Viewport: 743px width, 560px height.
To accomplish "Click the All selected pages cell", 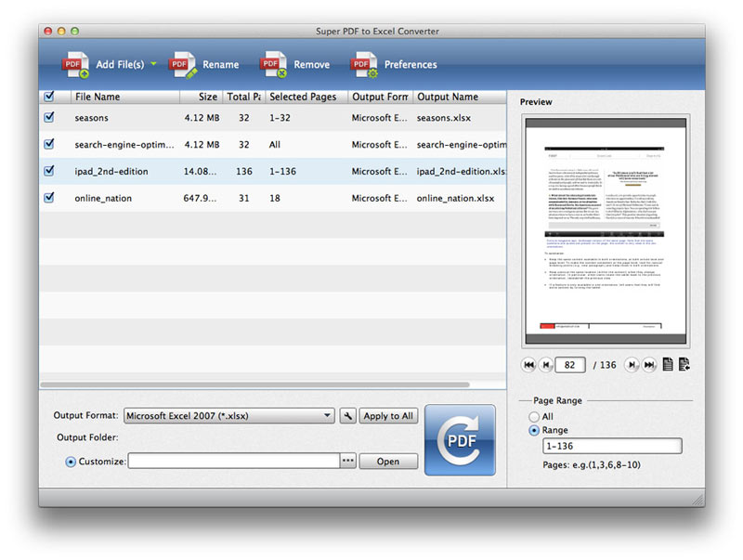I will click(x=275, y=145).
